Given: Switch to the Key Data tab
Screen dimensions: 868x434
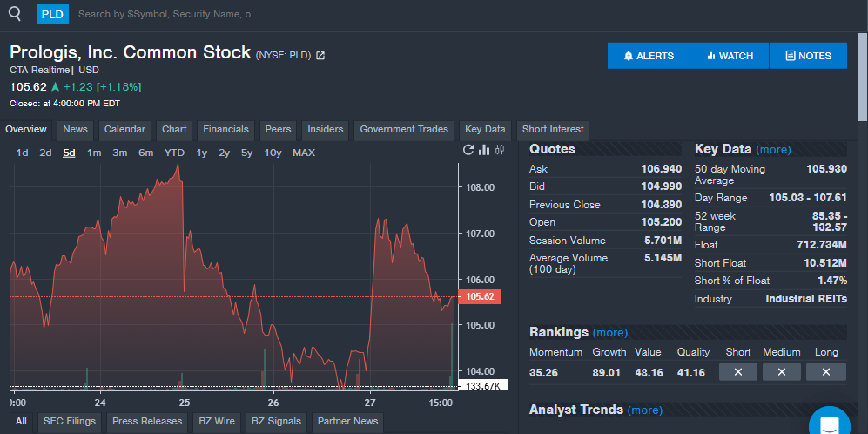Looking at the screenshot, I should click(x=485, y=130).
